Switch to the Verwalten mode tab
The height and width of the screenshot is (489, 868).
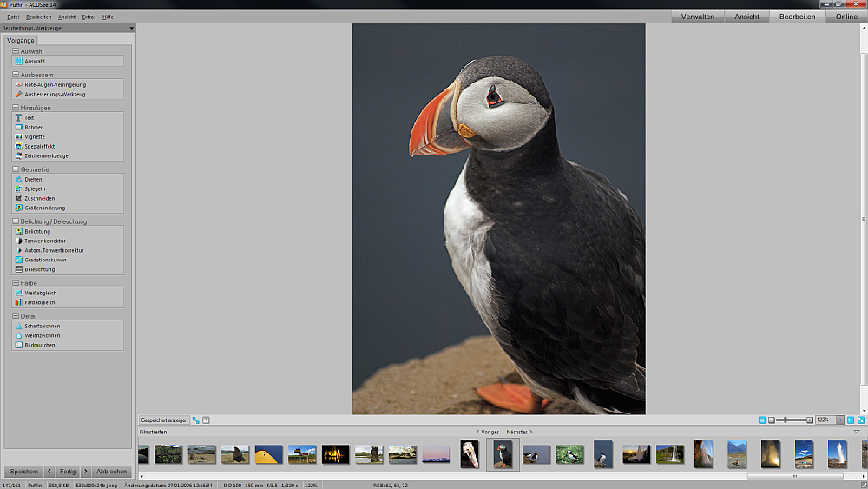tap(697, 17)
